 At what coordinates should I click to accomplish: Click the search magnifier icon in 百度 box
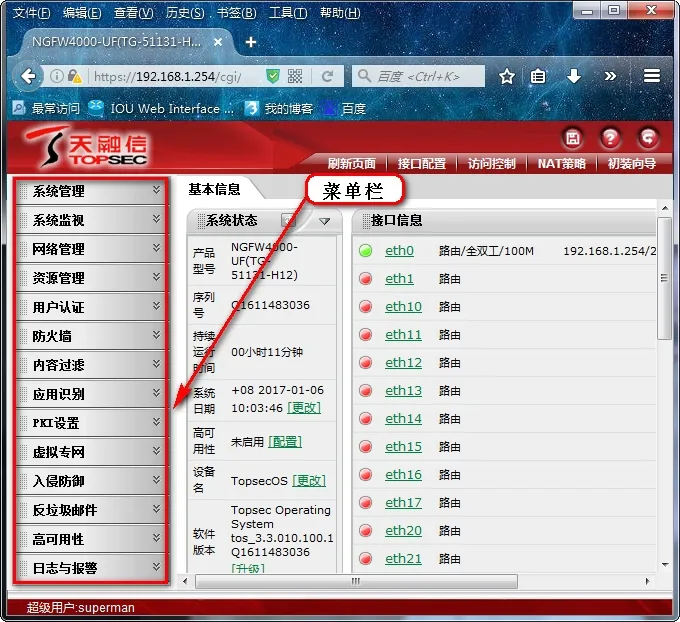[x=364, y=76]
